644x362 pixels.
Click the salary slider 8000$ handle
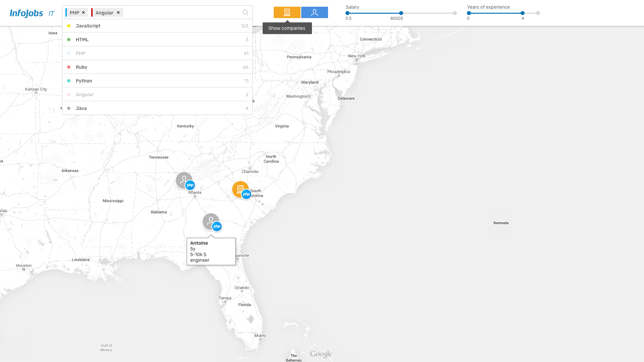coord(401,13)
